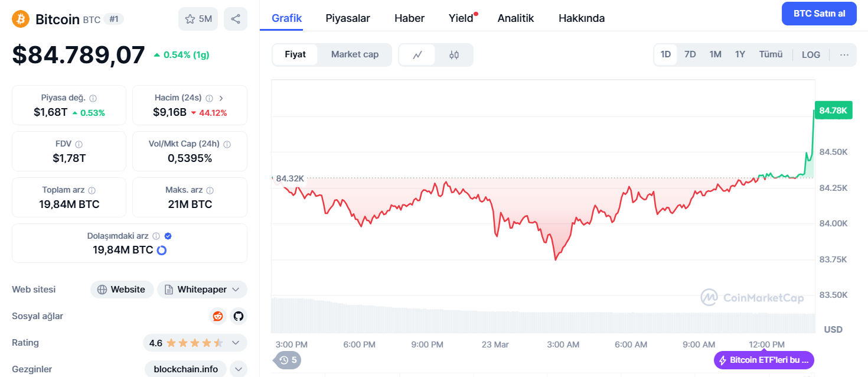Expand the explorers list chevron beside blockchain.info
Viewport: 868px width, 377px height.
tap(239, 369)
